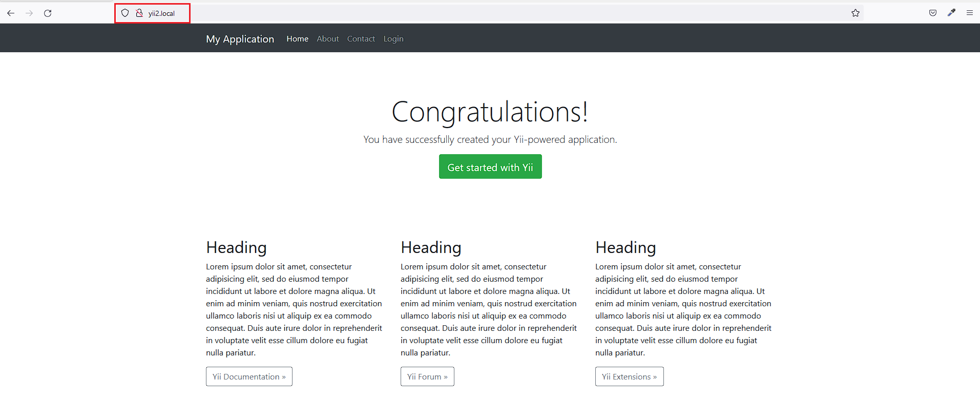Click the Lorem ipsum paragraph above Yii Forum

pos(489,309)
